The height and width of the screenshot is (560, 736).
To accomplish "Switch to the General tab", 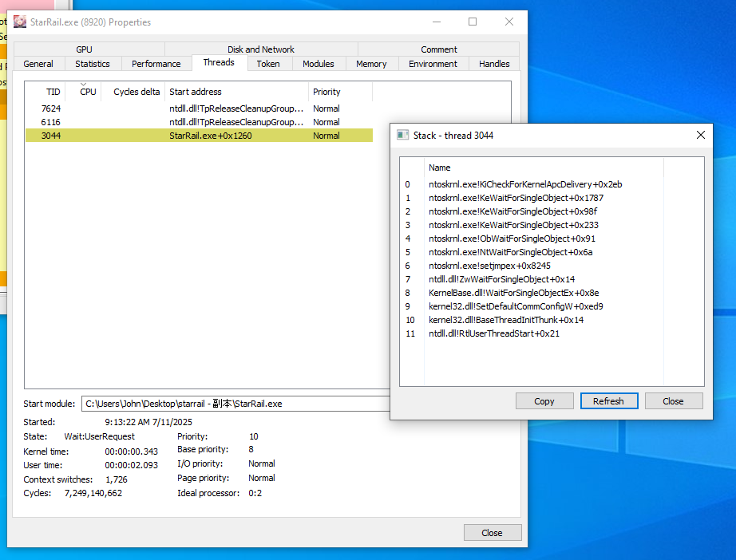I will tap(38, 64).
